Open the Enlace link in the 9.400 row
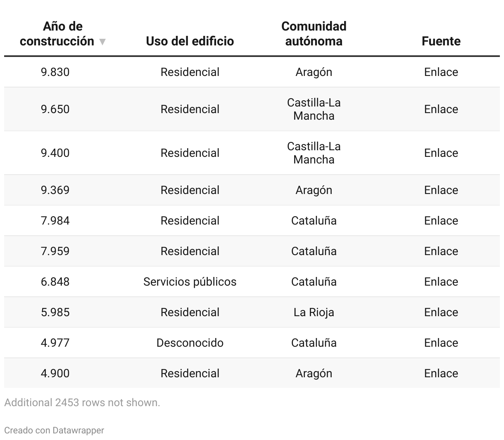Screen dimensions: 504x440 (441, 153)
